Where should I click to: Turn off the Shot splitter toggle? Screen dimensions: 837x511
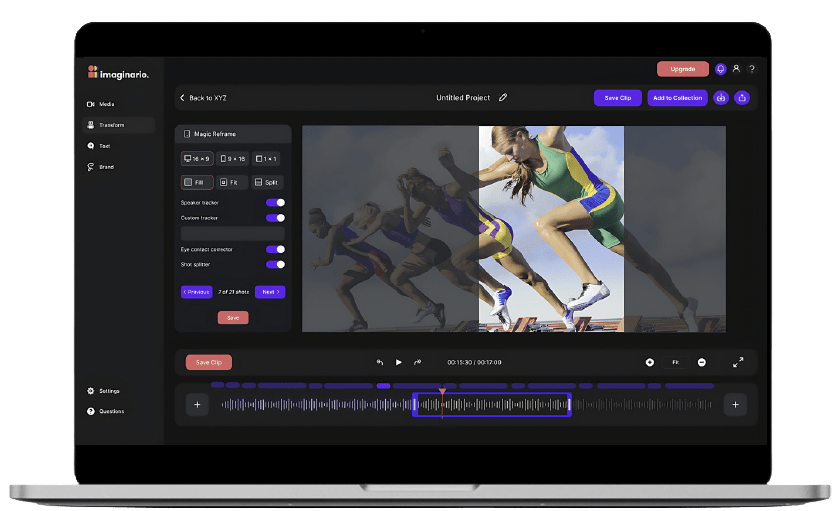275,265
